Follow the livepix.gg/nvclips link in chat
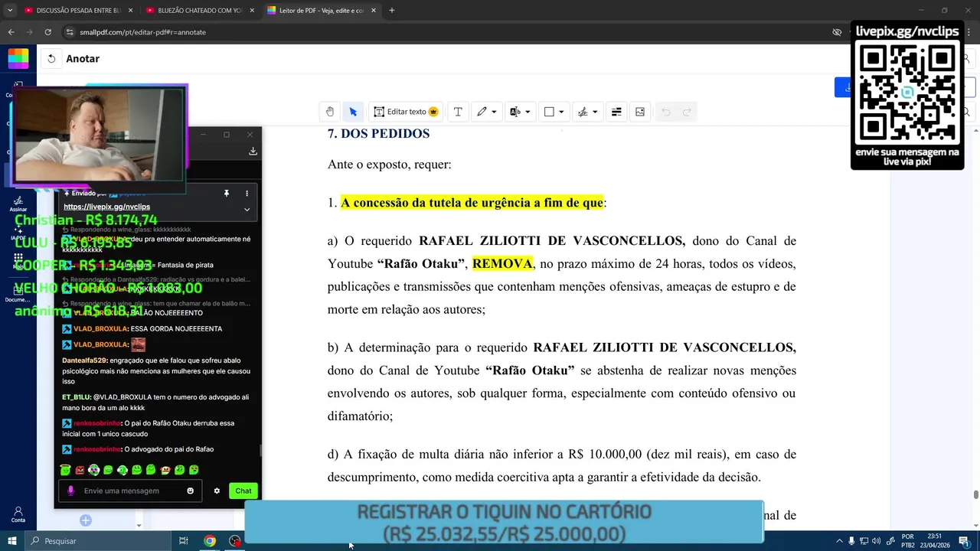This screenshot has height=551, width=980. (106, 207)
